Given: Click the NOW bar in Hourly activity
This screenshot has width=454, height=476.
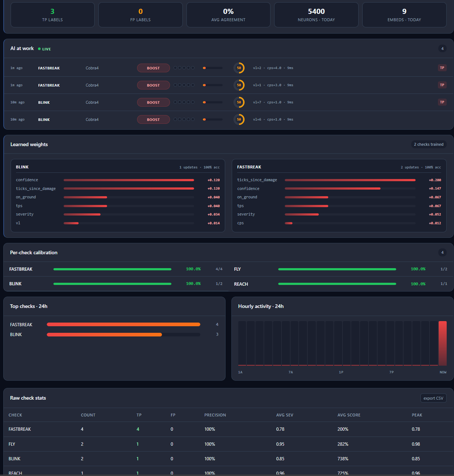Looking at the screenshot, I should coord(443,343).
